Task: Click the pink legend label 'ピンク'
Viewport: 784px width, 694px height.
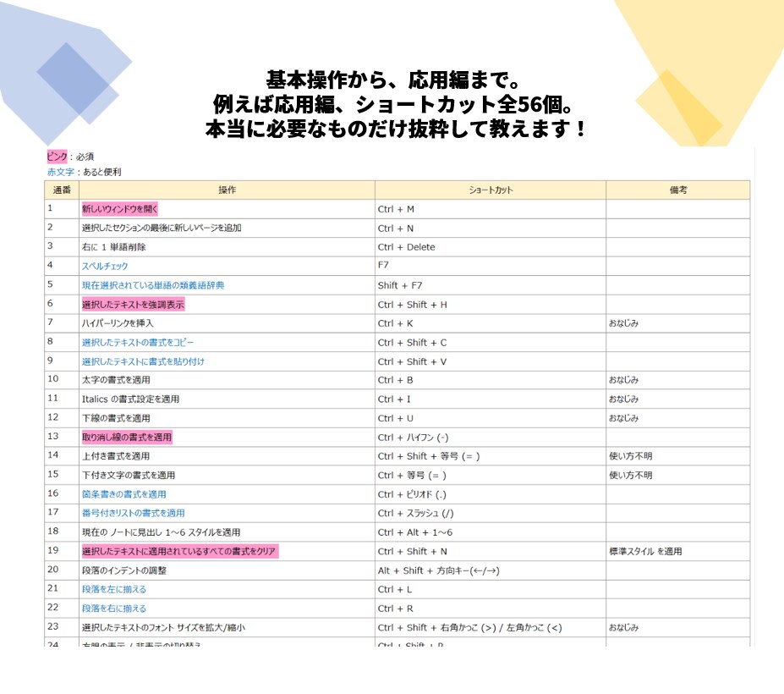Action: (57, 157)
